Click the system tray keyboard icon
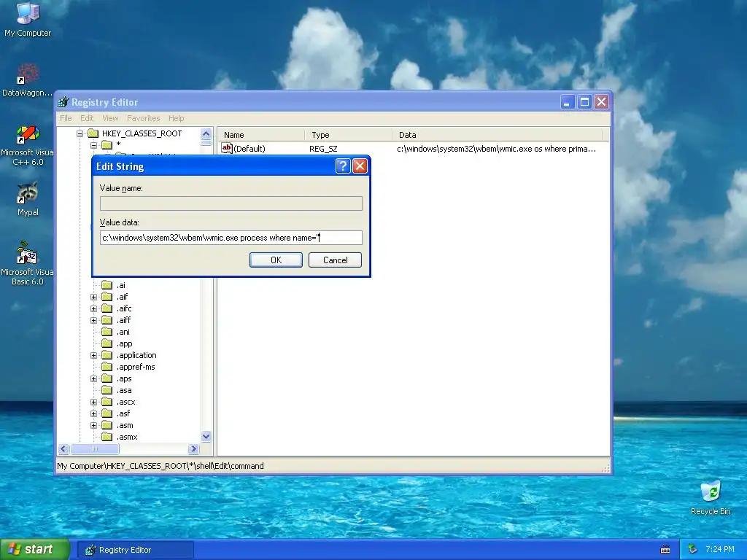Image resolution: width=747 pixels, height=560 pixels. pyautogui.click(x=665, y=550)
